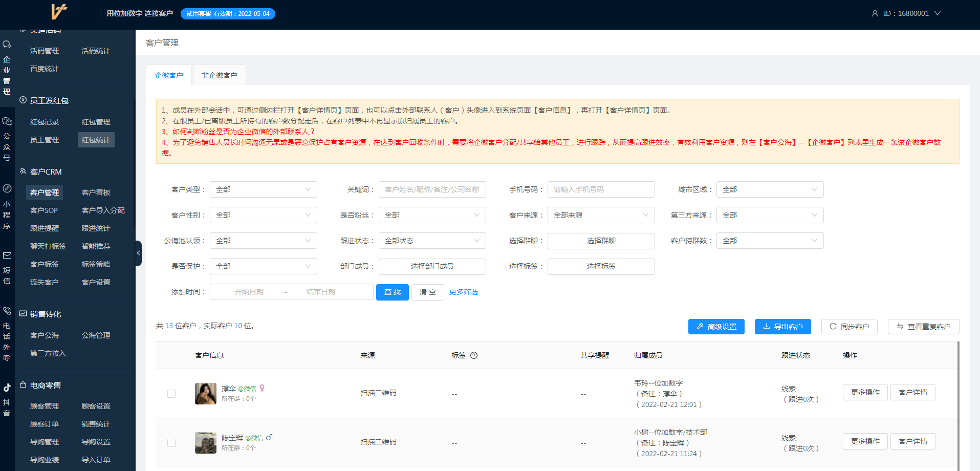Click the 结束日期 date field

321,292
